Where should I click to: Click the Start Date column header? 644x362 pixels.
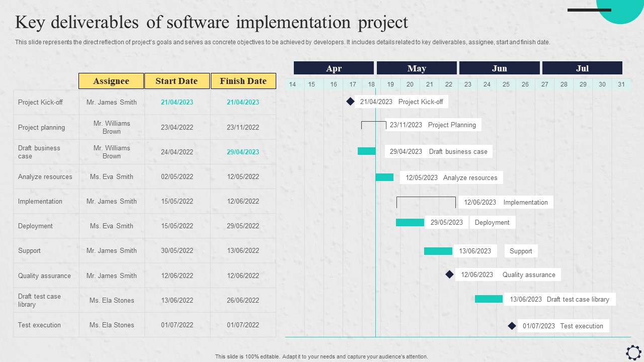coord(177,81)
